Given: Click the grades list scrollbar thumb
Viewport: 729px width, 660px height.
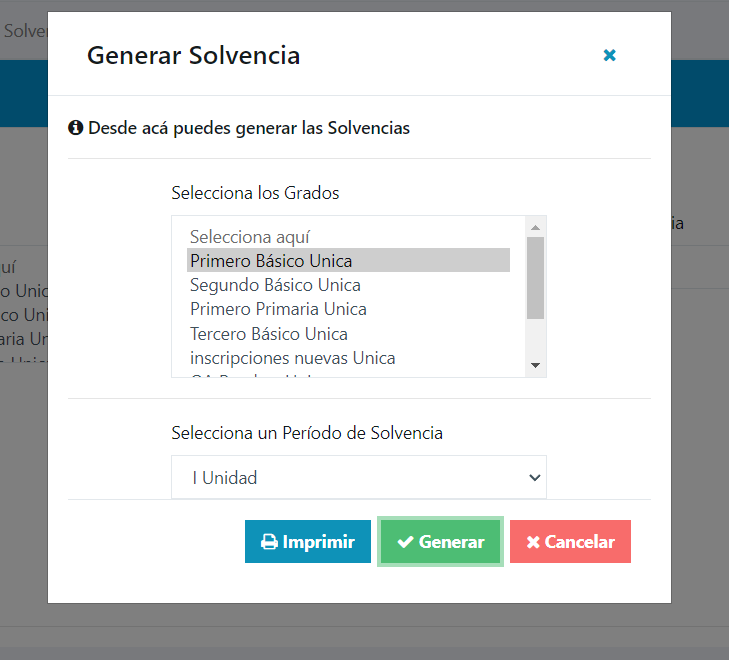Looking at the screenshot, I should (x=536, y=278).
